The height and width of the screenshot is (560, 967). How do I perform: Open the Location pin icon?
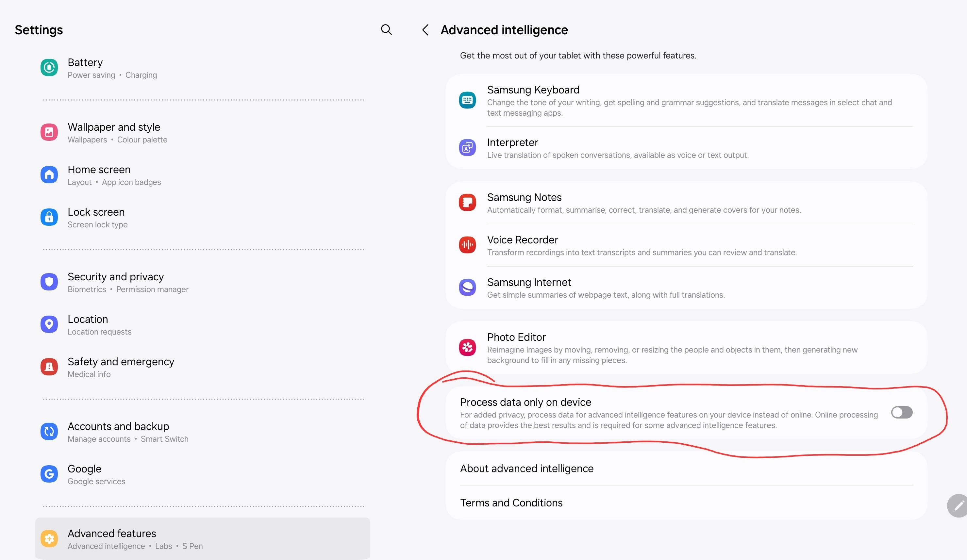[x=49, y=324]
